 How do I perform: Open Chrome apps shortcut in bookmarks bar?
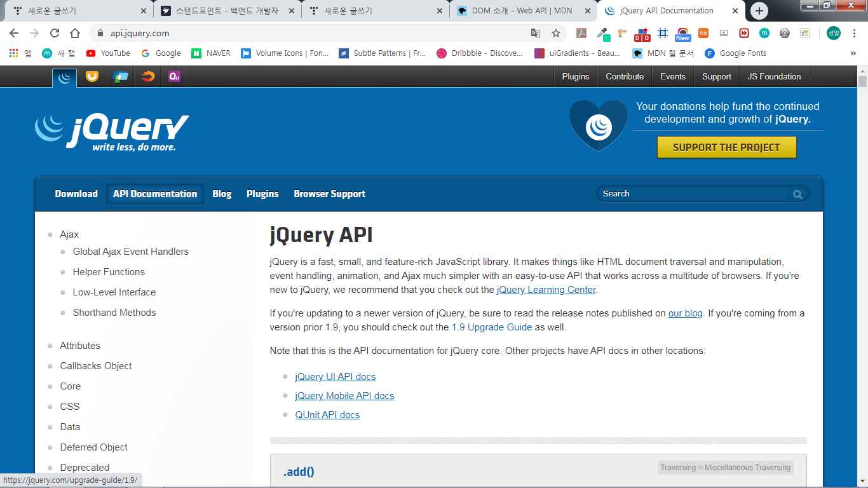(20, 53)
